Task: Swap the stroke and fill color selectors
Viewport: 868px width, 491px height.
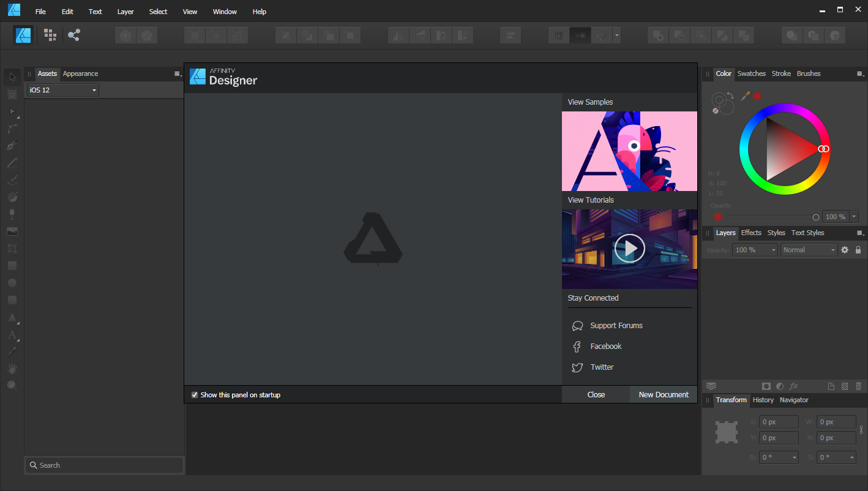Action: tap(730, 96)
